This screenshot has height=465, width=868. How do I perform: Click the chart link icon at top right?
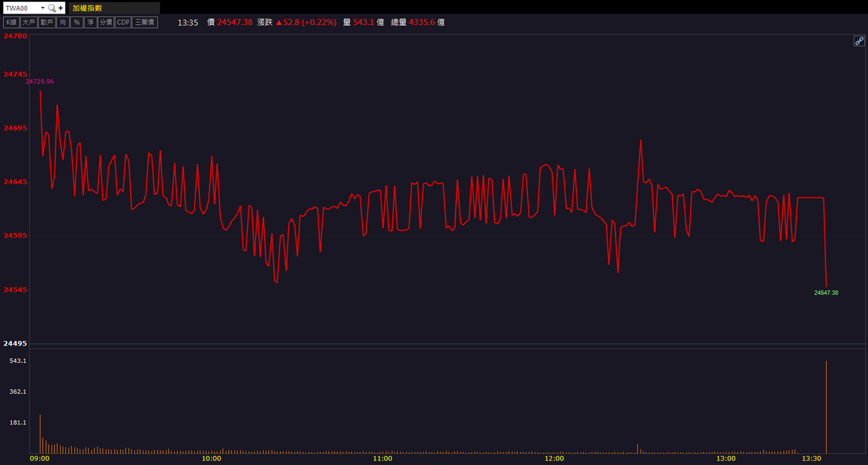pyautogui.click(x=859, y=41)
